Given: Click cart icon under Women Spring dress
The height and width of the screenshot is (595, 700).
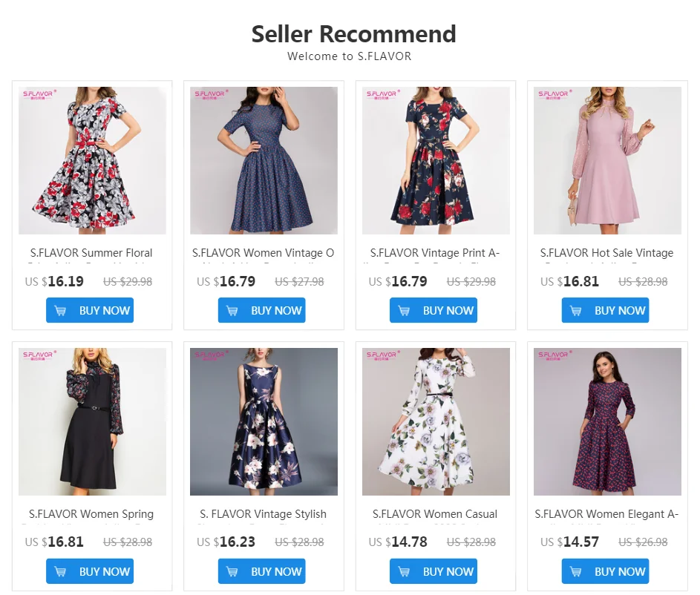Looking at the screenshot, I should click(60, 571).
